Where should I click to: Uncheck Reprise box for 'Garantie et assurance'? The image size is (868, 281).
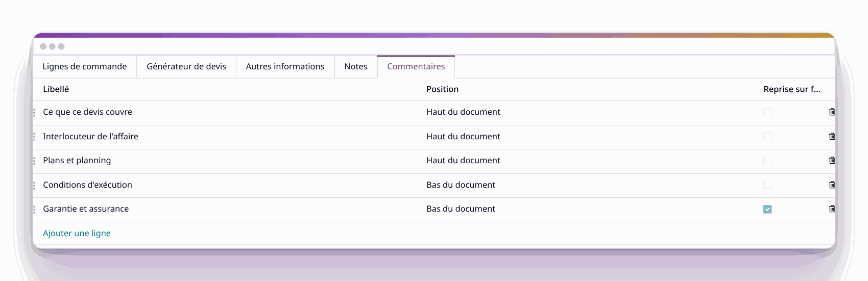767,209
